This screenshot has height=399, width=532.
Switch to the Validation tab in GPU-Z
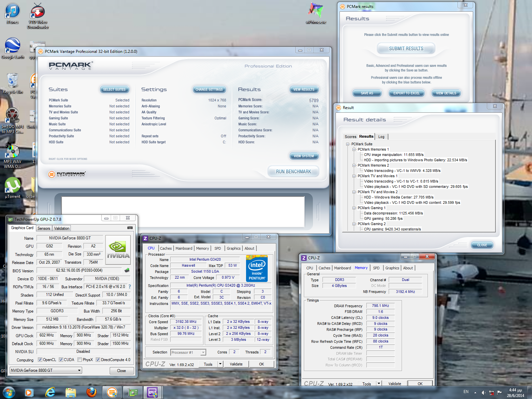click(62, 228)
